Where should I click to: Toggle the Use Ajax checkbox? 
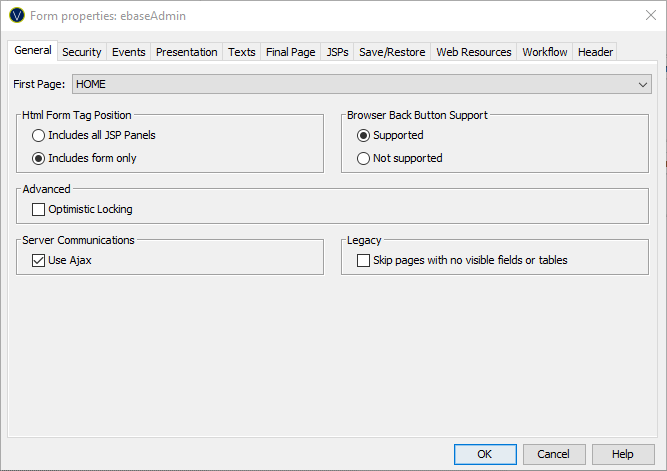click(x=39, y=260)
